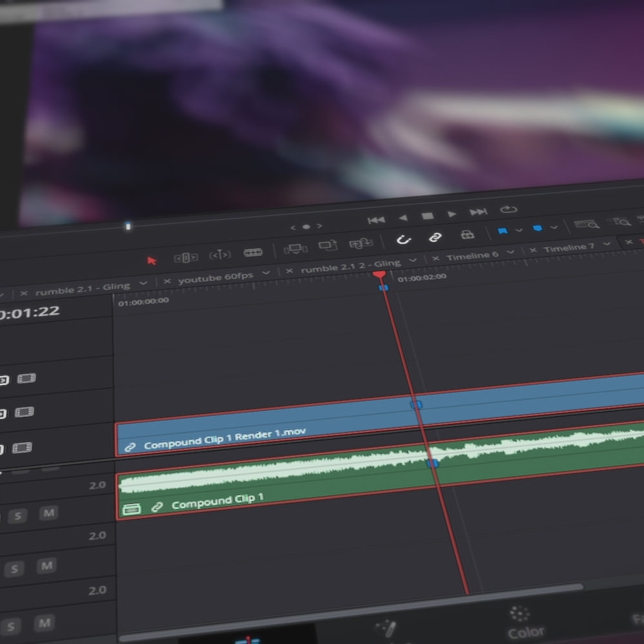Activate the red Selection Mode arrow tool
Screen dimensions: 644x644
(x=151, y=260)
